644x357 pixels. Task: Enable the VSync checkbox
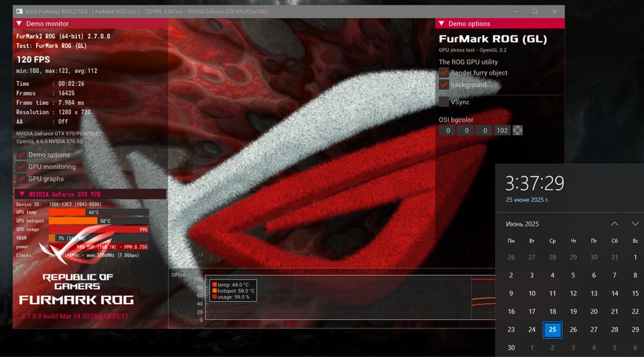pos(444,102)
